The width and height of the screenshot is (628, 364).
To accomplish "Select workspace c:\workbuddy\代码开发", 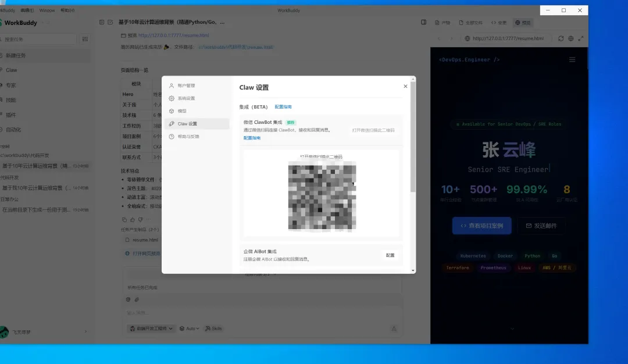I will pyautogui.click(x=25, y=155).
